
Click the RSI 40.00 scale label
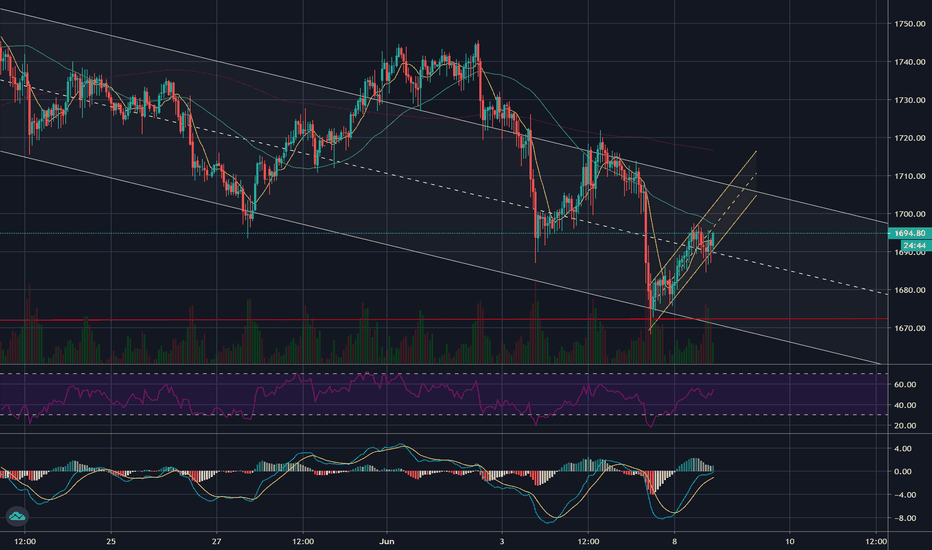[905, 405]
